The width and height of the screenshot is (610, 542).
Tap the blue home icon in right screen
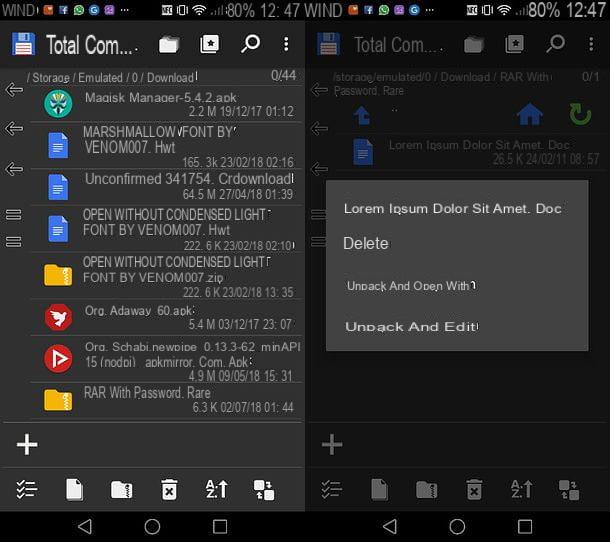pyautogui.click(x=529, y=114)
